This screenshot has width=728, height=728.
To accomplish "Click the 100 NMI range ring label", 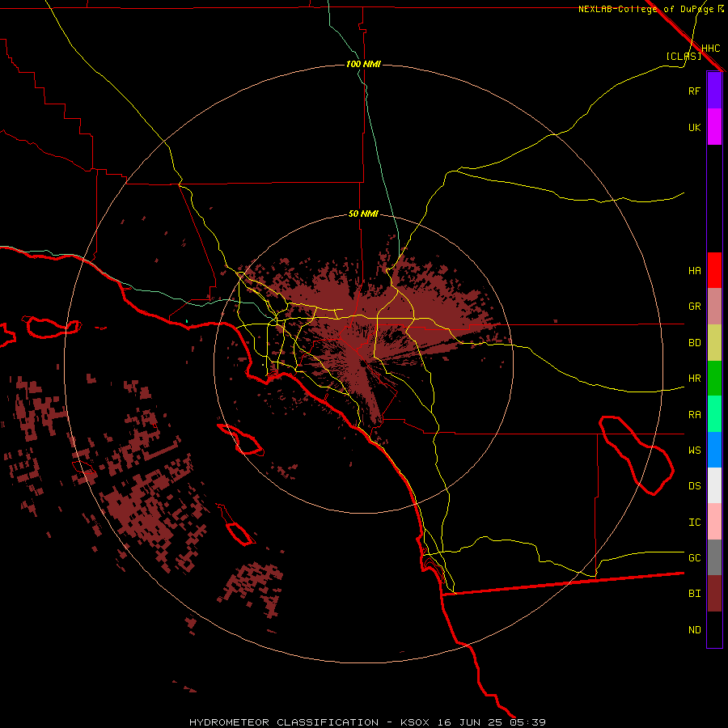I will (x=363, y=64).
